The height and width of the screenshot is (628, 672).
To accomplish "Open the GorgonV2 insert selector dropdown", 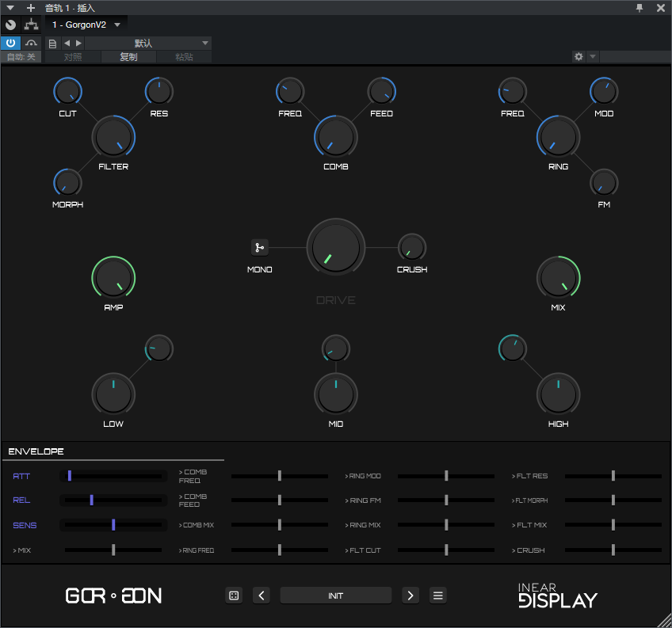I will (86, 25).
